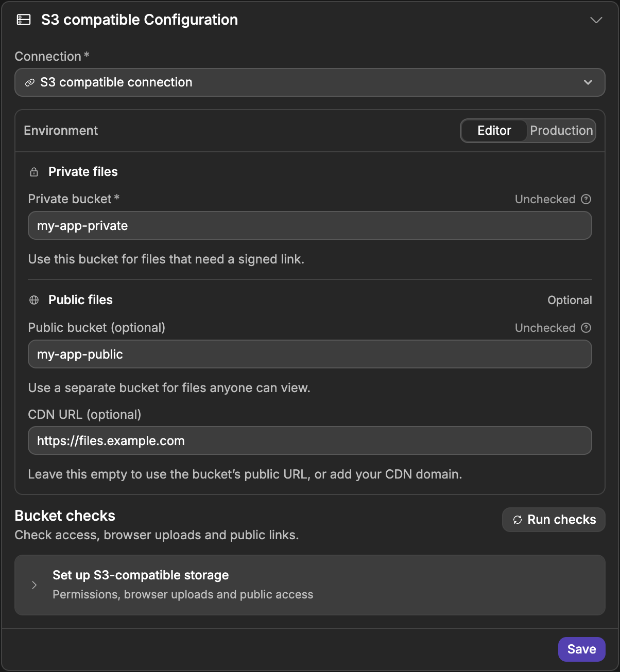Switch environment to Production

[561, 131]
